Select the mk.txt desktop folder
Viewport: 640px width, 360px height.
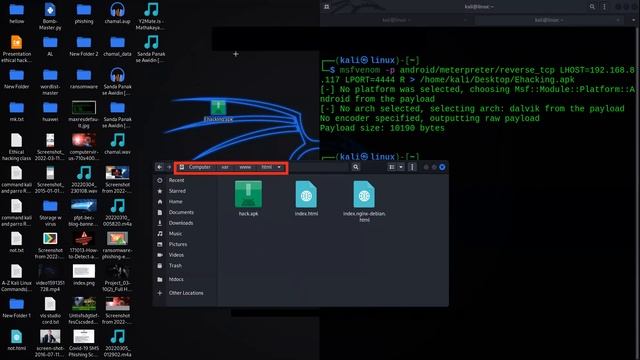[x=16, y=111]
